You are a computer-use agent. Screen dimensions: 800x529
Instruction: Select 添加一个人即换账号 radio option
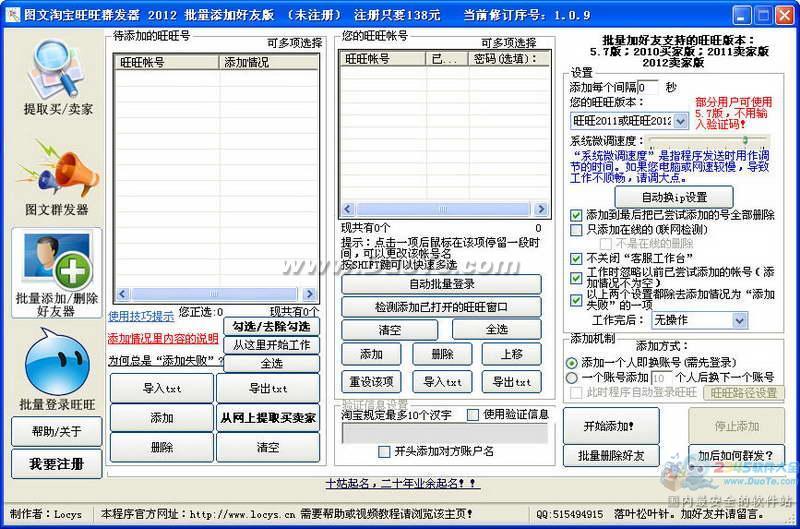[x=571, y=363]
